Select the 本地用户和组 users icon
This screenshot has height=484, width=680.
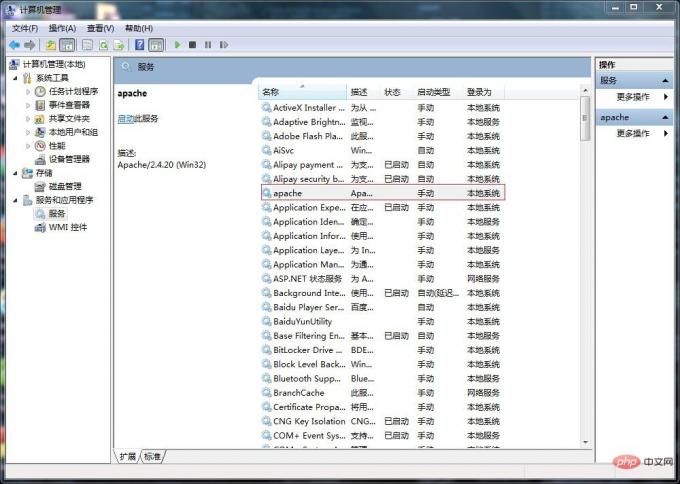pyautogui.click(x=40, y=132)
